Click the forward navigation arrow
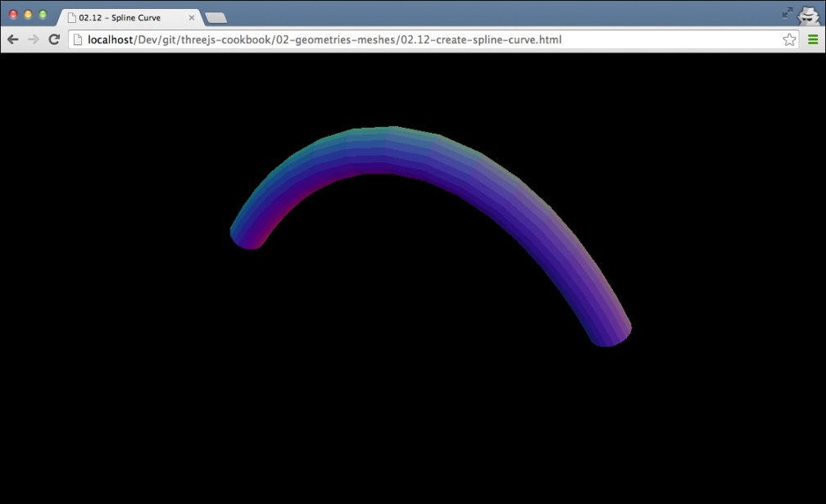 tap(33, 39)
